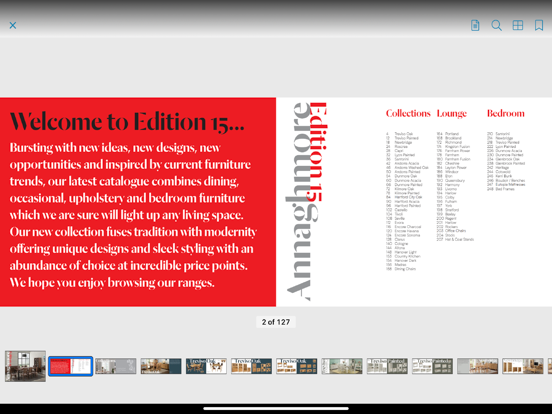Click the red 'Lounge' index heading
Viewport: 552px width, 414px height.
tap(452, 113)
